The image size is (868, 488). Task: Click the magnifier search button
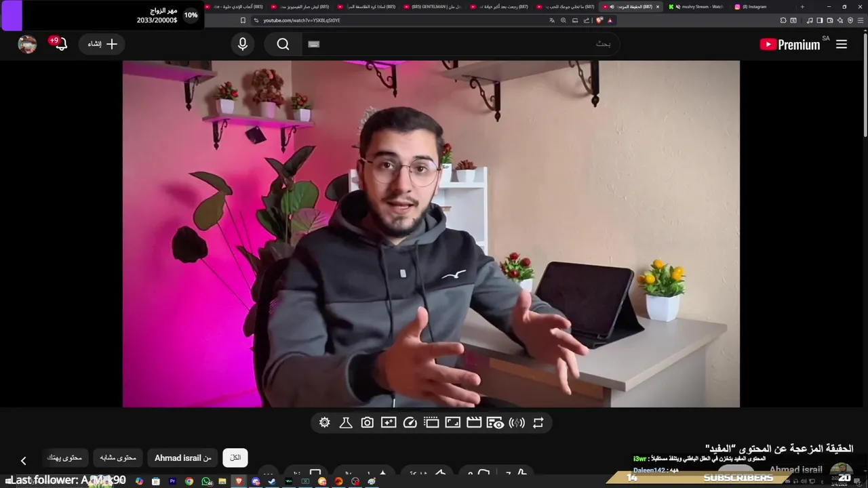pyautogui.click(x=283, y=44)
